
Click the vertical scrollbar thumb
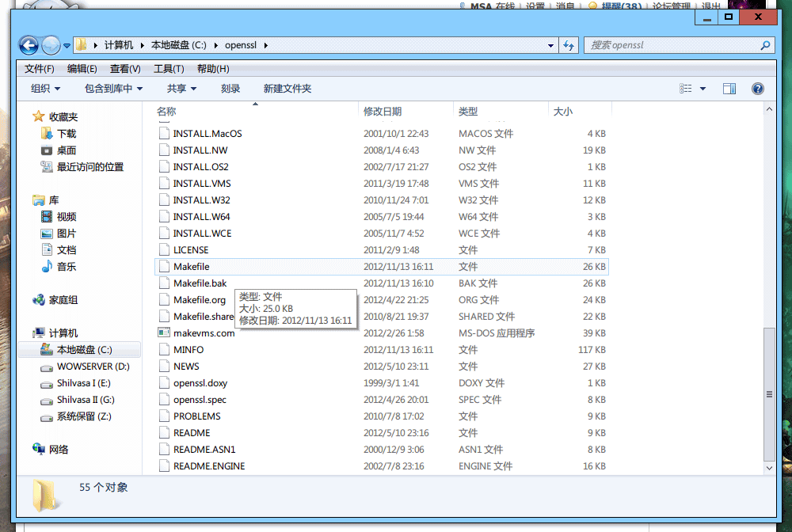click(x=769, y=394)
